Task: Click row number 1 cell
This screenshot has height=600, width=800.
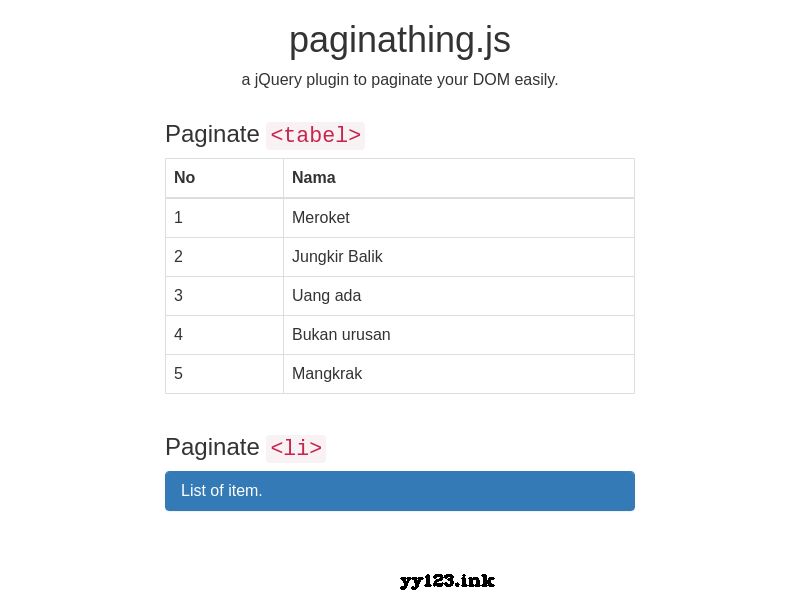Action: click(224, 218)
